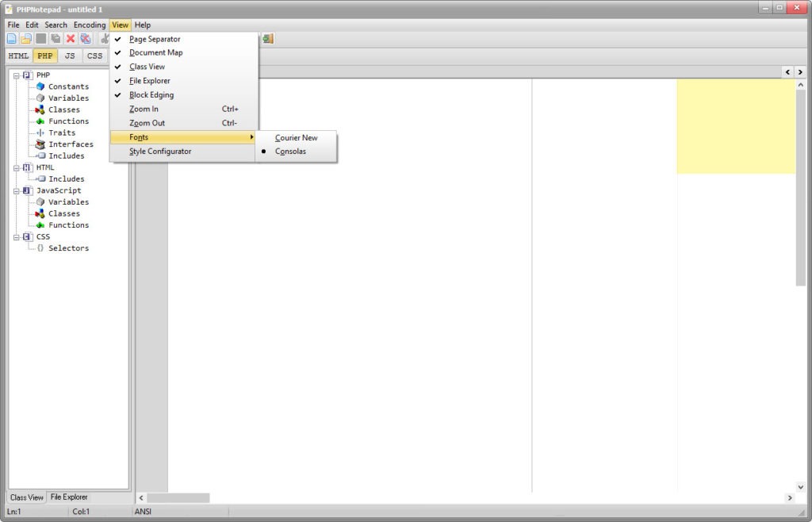The height and width of the screenshot is (522, 812).
Task: Click the horizontal scrollbar thumb
Action: point(178,498)
